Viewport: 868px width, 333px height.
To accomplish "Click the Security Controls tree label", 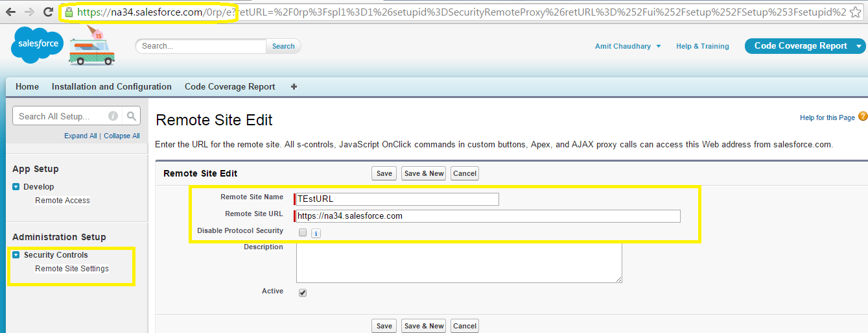I will tap(56, 255).
